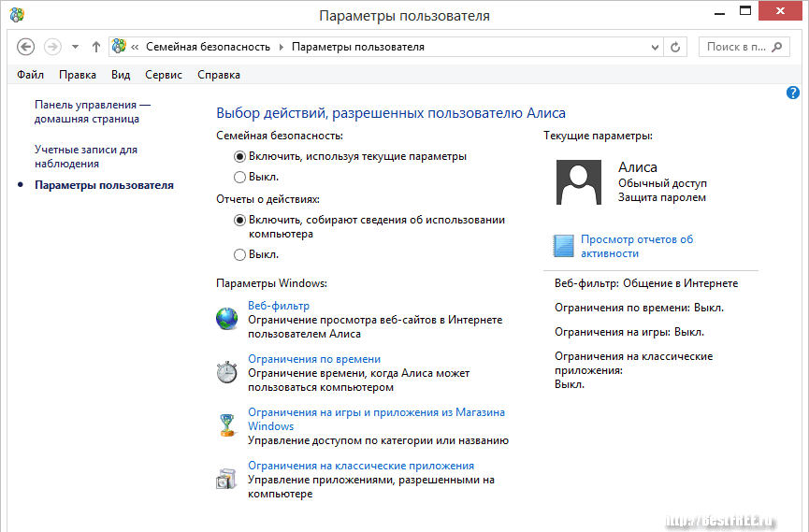Viewport: 809px width, 532px height.
Task: Open the Справка menu
Action: [219, 75]
